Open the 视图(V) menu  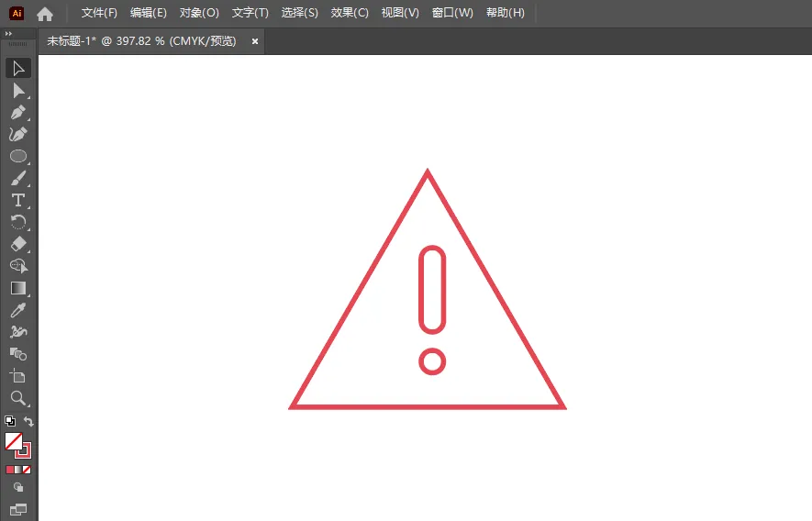pyautogui.click(x=400, y=13)
